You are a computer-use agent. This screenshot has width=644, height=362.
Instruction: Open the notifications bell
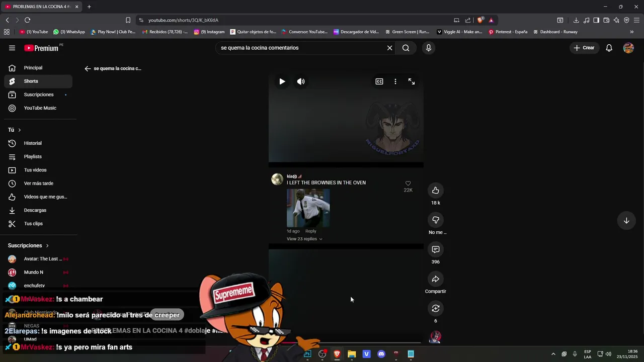click(x=609, y=48)
